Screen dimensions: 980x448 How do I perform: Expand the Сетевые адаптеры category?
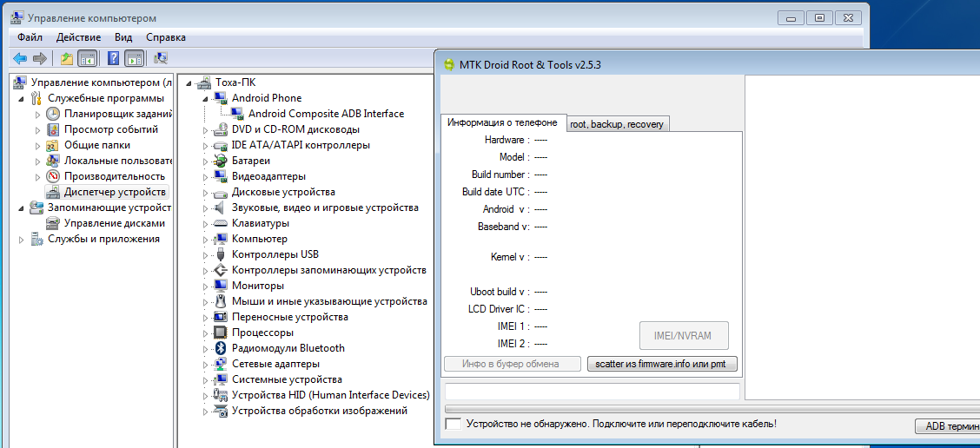point(206,364)
